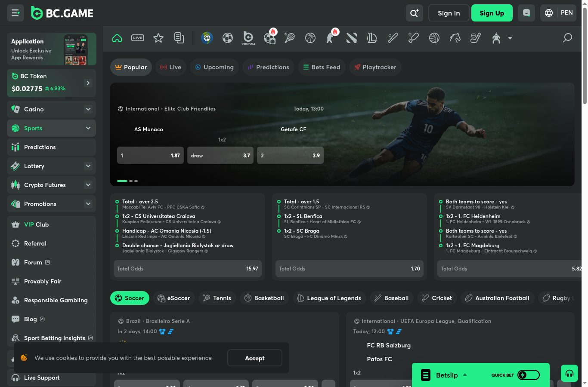Screen dimensions: 588x387
Task: Select the League of Legends icon in the sports icon bar
Action: coord(372,38)
